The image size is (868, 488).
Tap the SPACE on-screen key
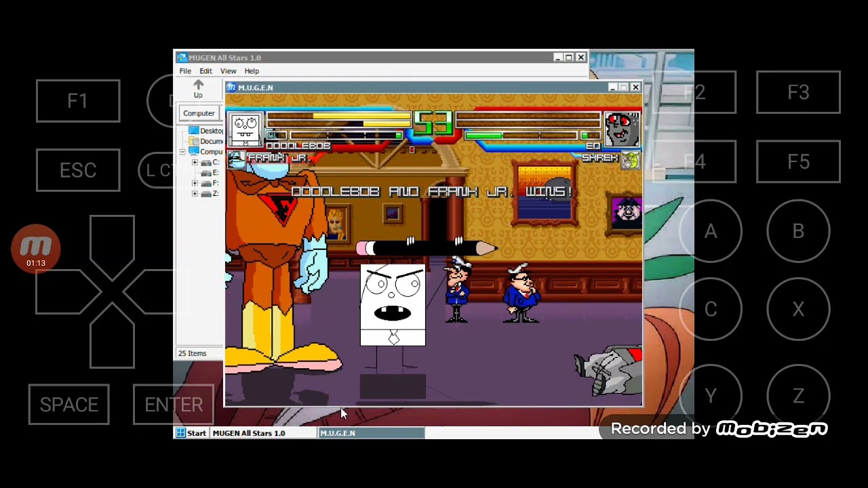point(68,405)
